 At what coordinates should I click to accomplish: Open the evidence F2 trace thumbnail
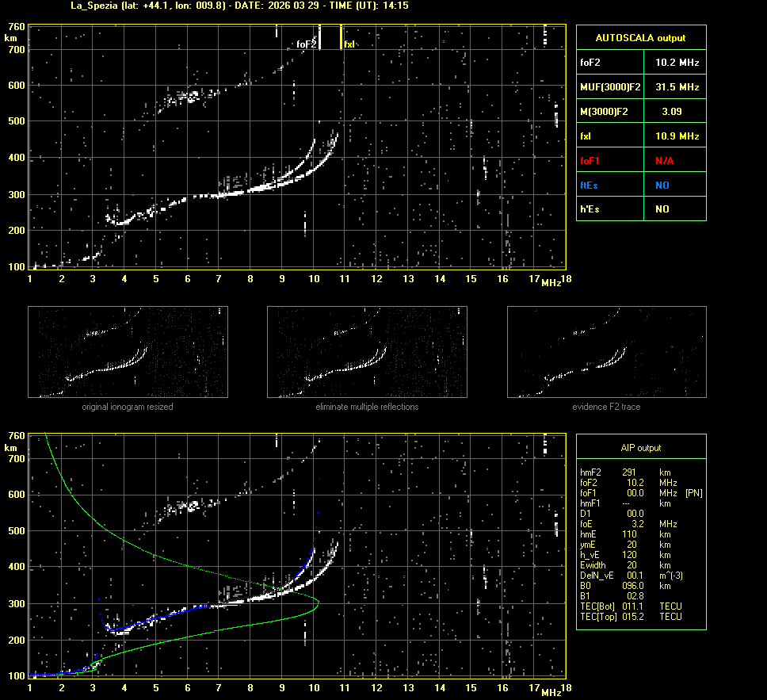click(606, 352)
